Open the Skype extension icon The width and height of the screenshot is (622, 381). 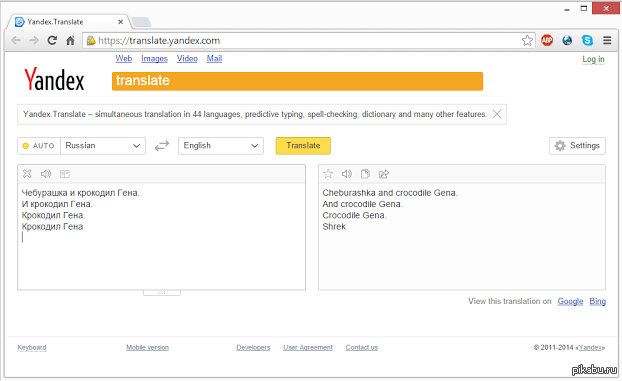point(587,40)
